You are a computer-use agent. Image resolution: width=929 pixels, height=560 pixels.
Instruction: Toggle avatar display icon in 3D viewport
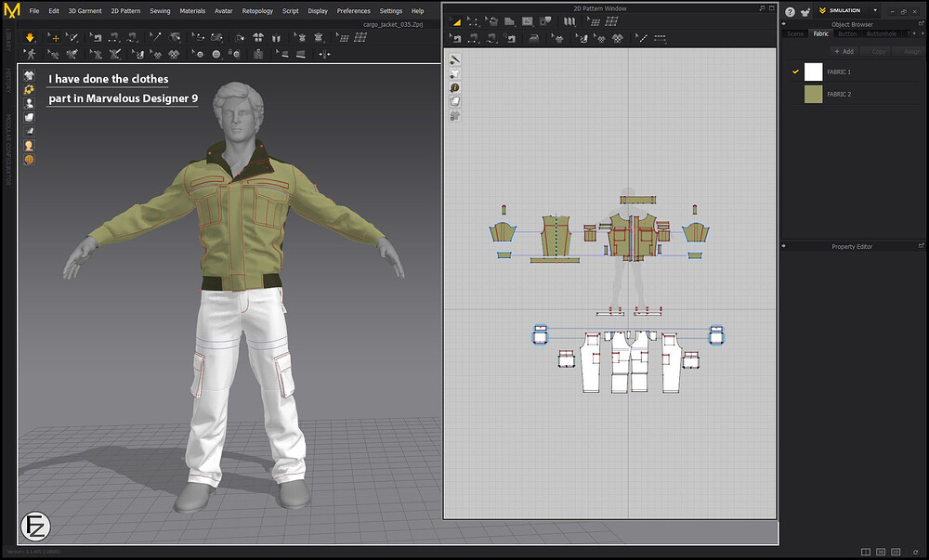[29, 104]
